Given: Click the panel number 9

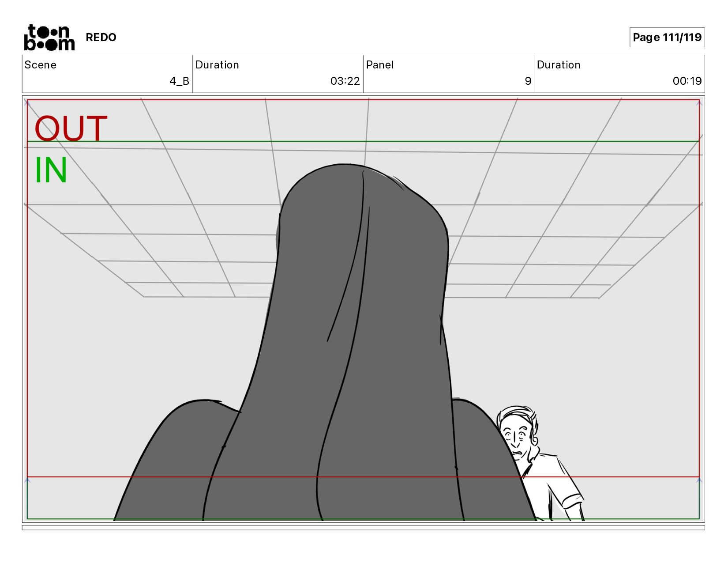Looking at the screenshot, I should [x=528, y=81].
